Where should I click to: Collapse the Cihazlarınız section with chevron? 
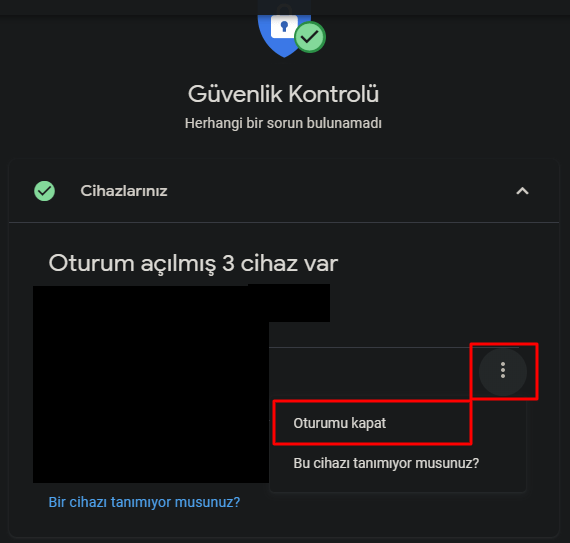pyautogui.click(x=522, y=191)
